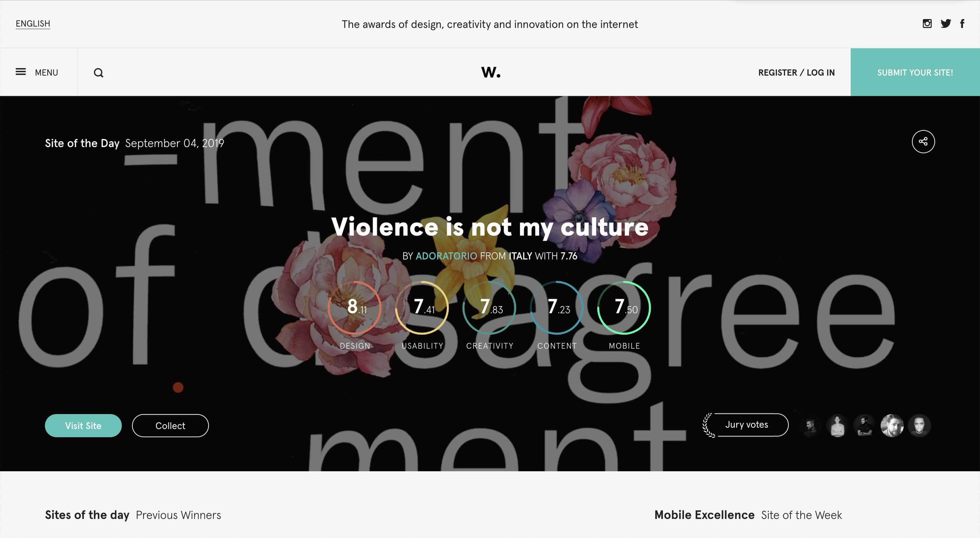
Task: Click the second jury member avatar thumbnail
Action: [838, 425]
